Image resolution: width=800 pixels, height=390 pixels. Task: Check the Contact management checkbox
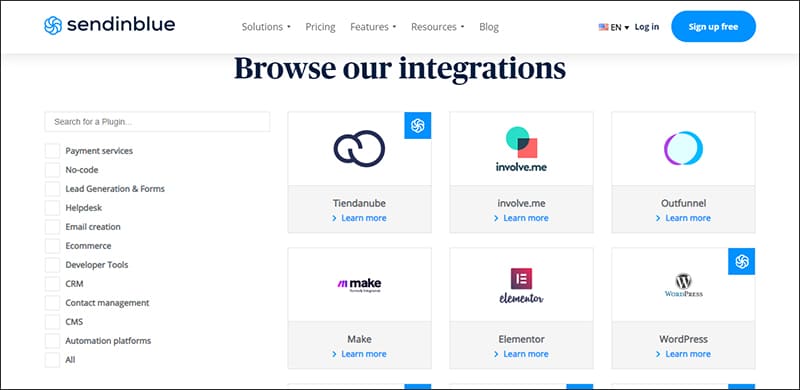(x=52, y=303)
